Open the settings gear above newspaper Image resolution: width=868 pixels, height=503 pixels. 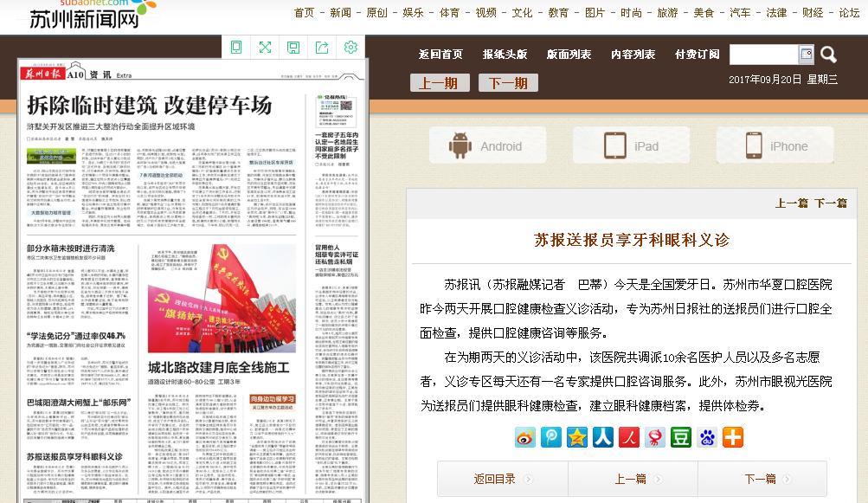(x=350, y=48)
